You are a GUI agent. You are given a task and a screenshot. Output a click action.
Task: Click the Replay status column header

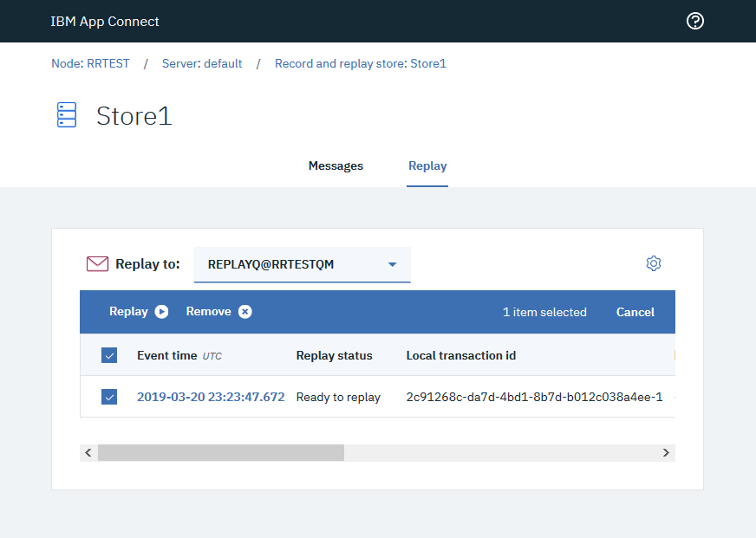tap(334, 355)
